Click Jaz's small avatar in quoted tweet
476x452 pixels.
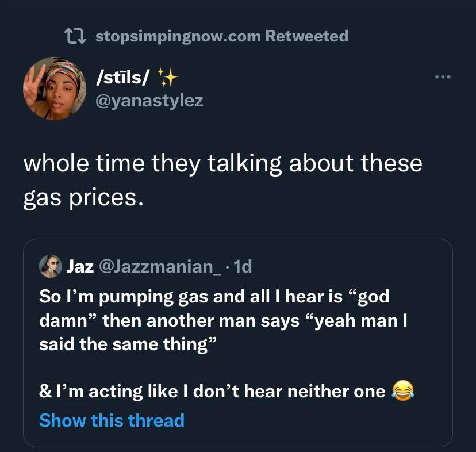pos(51,266)
